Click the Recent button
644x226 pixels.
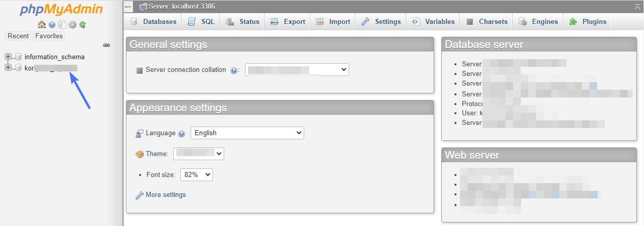click(18, 36)
